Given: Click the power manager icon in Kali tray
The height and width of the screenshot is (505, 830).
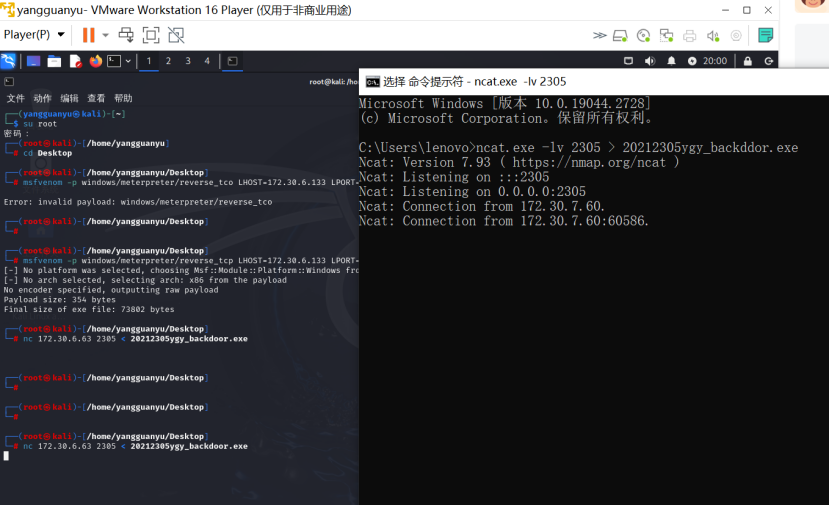Looking at the screenshot, I should point(692,61).
